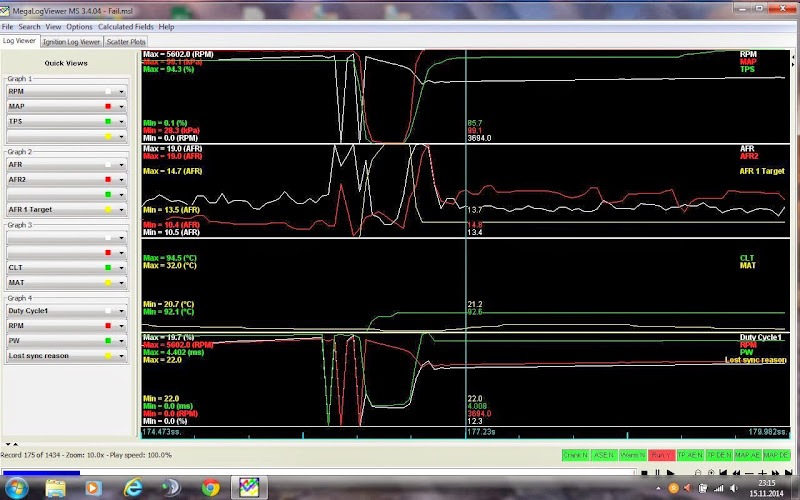
Task: Open Graph 4 PW field dropdown
Action: pos(66,341)
